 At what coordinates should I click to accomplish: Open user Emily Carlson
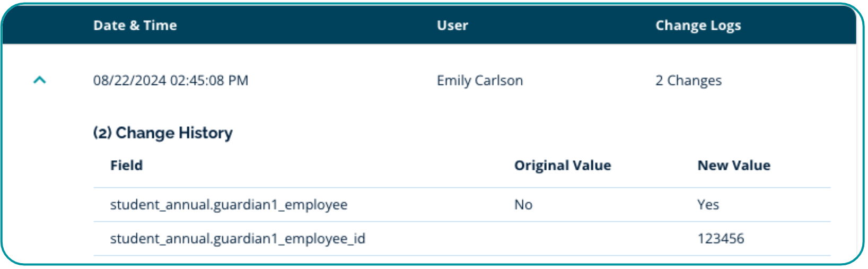click(x=479, y=81)
